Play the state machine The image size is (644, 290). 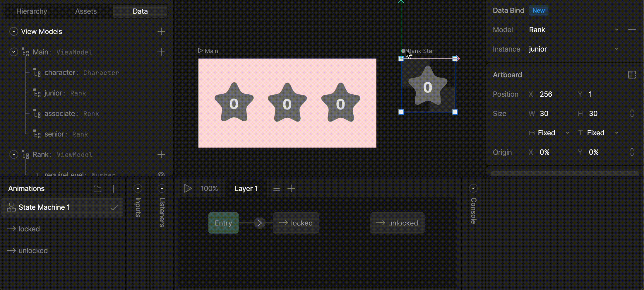[188, 188]
